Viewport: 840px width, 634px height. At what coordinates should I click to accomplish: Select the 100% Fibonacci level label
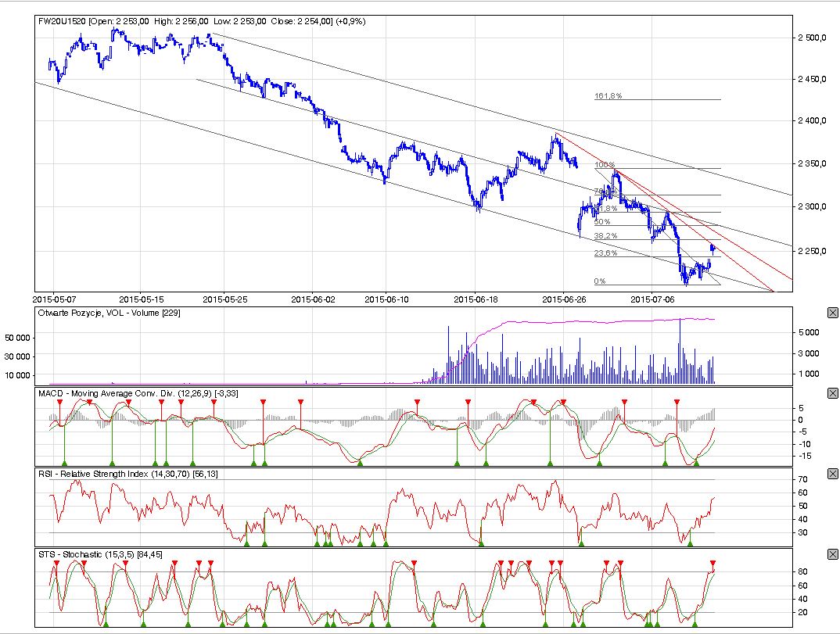(x=605, y=165)
